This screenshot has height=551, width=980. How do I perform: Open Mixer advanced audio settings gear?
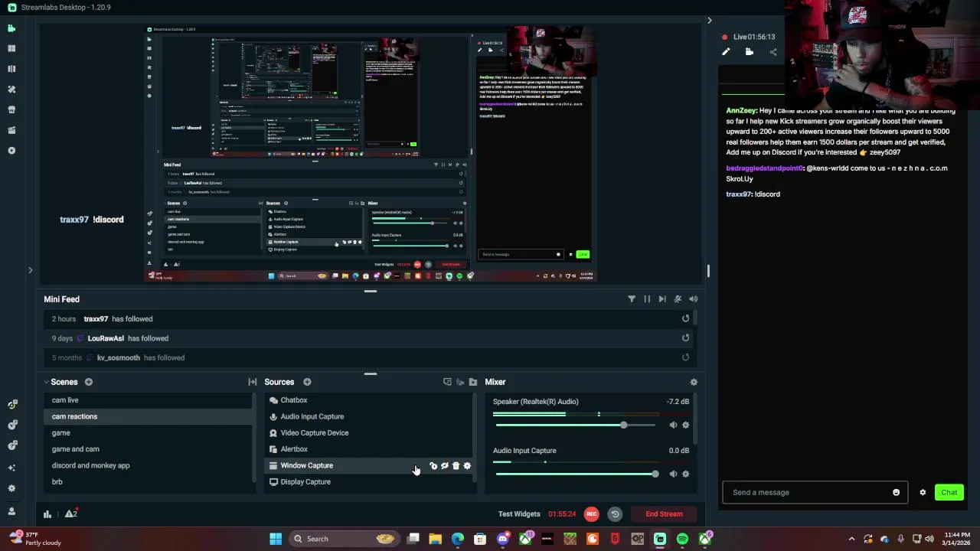(x=694, y=382)
